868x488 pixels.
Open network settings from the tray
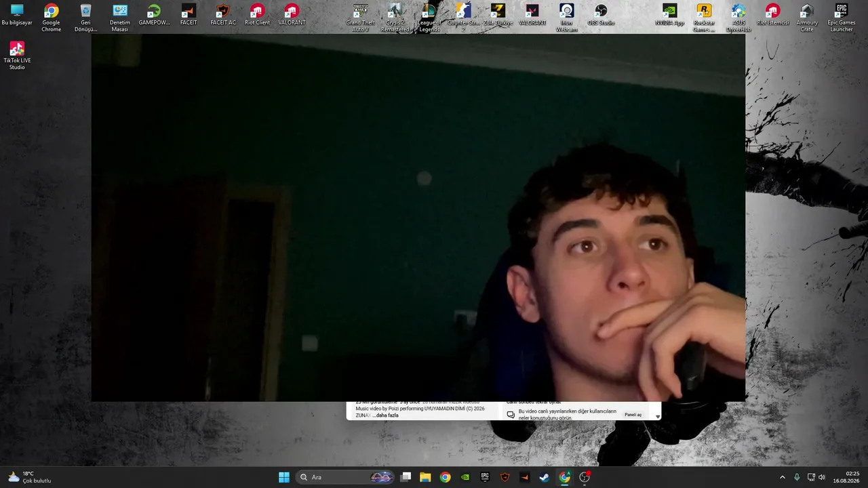click(811, 477)
